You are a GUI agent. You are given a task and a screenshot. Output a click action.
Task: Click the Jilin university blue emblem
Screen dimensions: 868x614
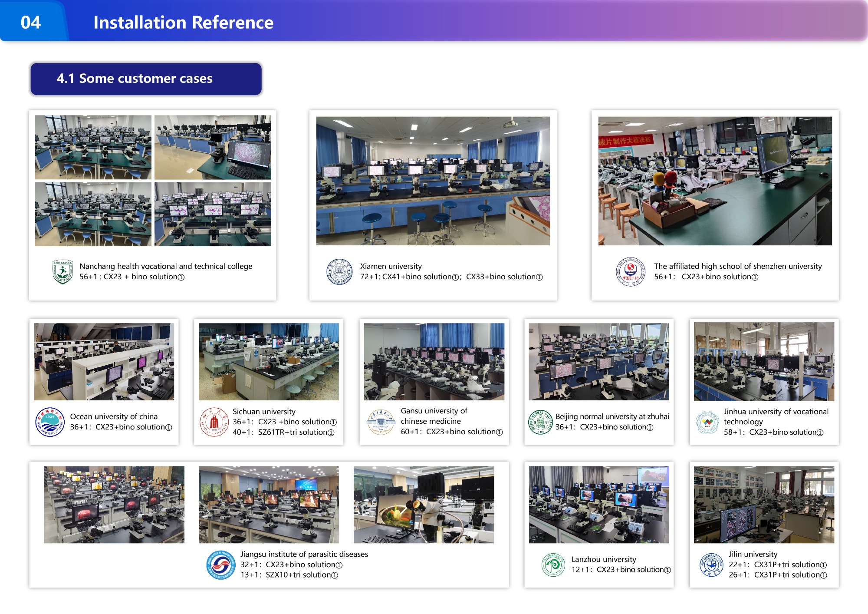(x=711, y=565)
